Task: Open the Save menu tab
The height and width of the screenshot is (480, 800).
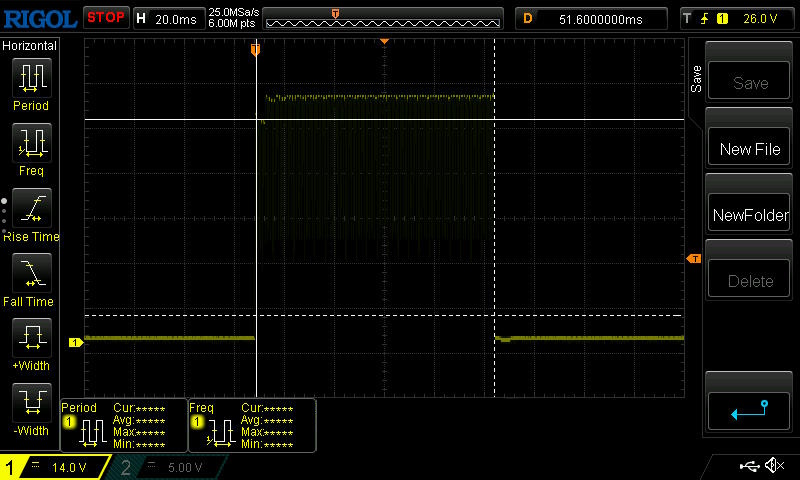Action: pyautogui.click(x=696, y=80)
